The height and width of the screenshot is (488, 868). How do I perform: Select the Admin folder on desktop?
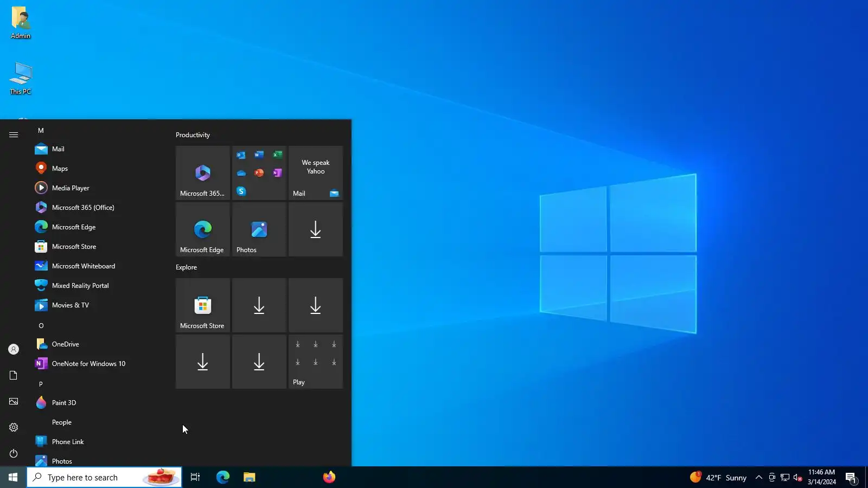(x=21, y=23)
